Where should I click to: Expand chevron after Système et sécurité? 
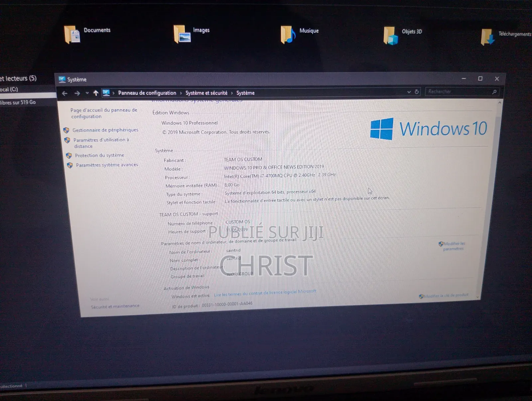pyautogui.click(x=232, y=93)
